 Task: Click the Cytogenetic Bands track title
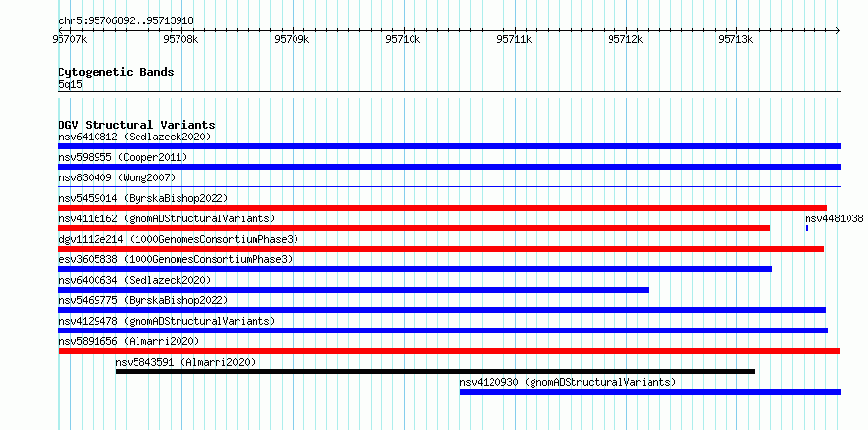(116, 72)
